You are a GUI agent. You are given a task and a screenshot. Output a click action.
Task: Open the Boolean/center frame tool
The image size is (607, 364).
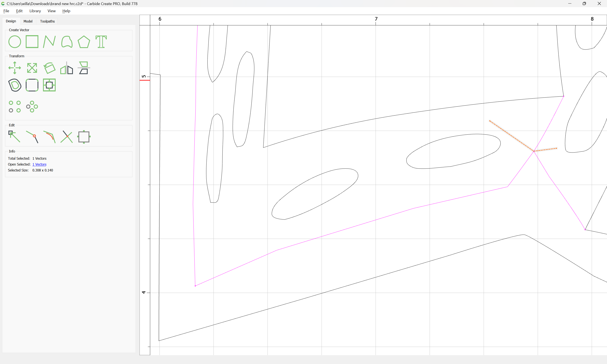click(49, 85)
